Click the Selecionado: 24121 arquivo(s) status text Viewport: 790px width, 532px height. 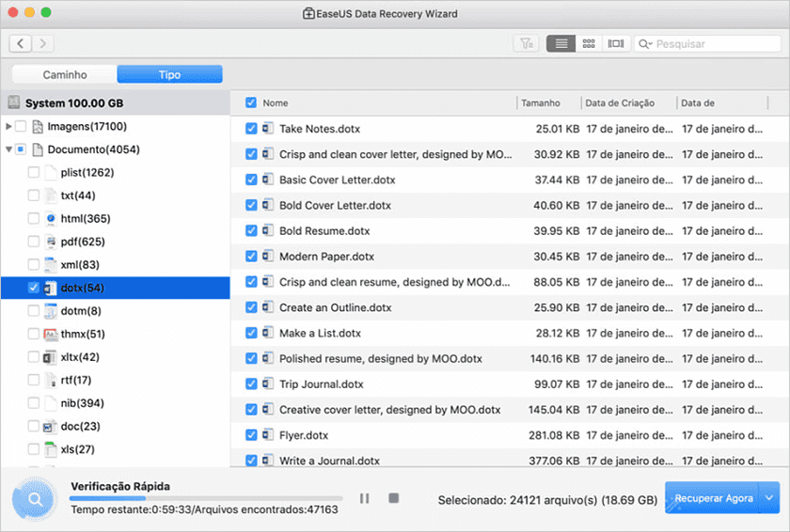click(x=547, y=500)
